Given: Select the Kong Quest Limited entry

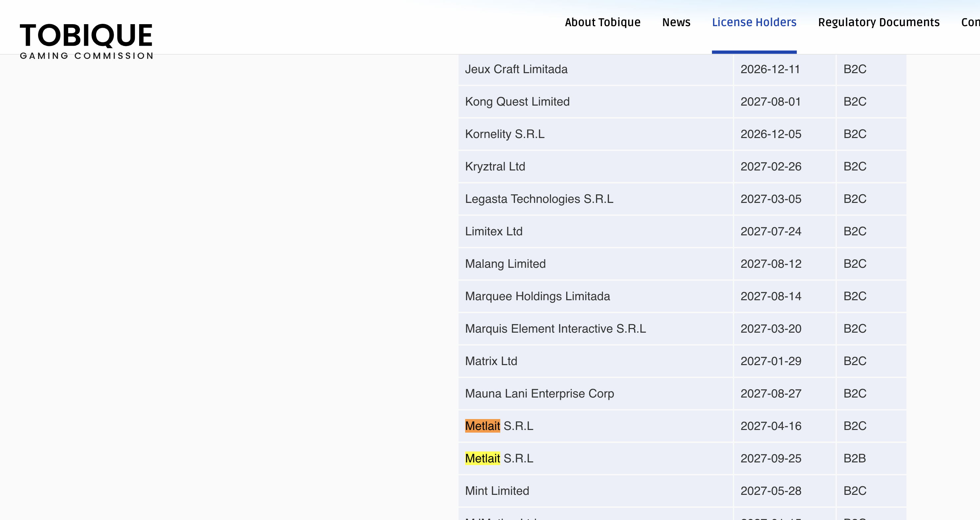Looking at the screenshot, I should click(x=517, y=102).
